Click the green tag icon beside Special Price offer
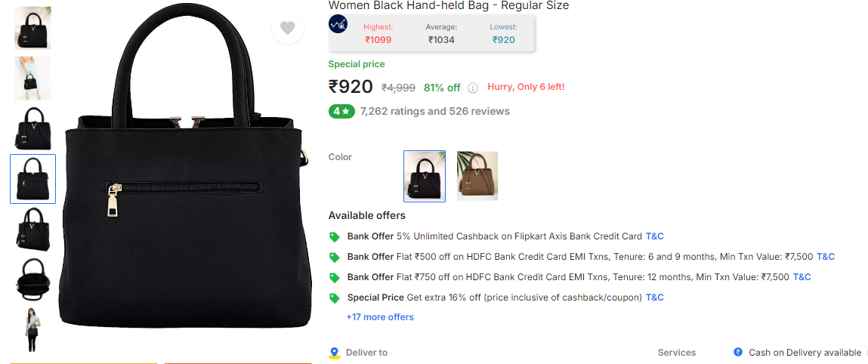The width and height of the screenshot is (868, 364). (334, 298)
